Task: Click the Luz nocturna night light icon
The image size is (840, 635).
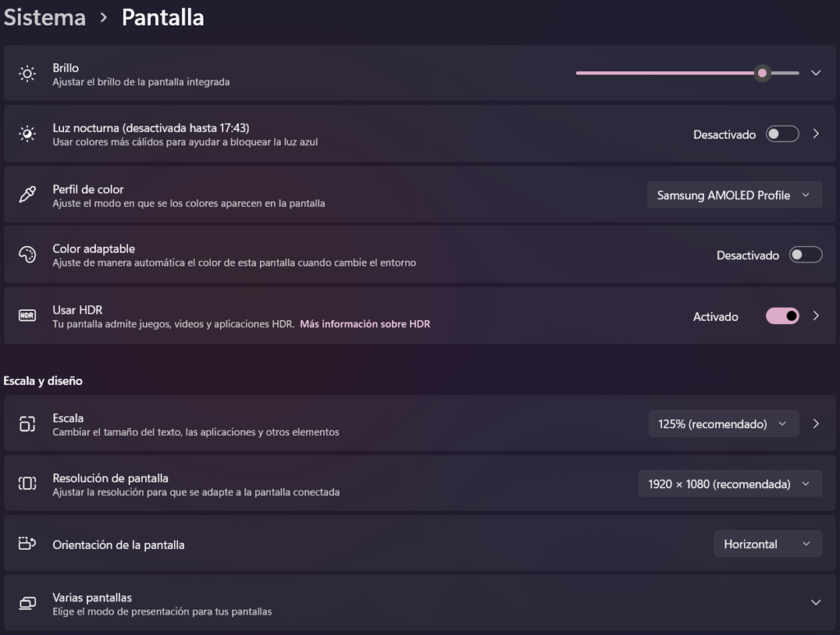Action: (28, 134)
